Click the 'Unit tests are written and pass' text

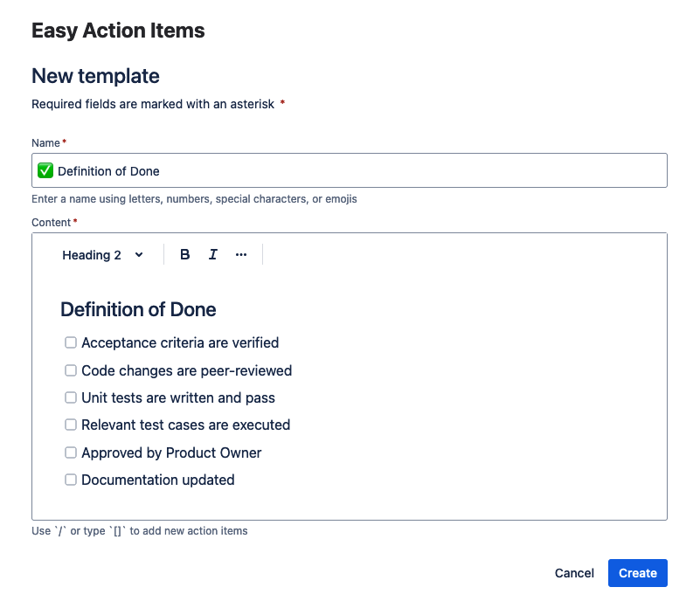178,397
